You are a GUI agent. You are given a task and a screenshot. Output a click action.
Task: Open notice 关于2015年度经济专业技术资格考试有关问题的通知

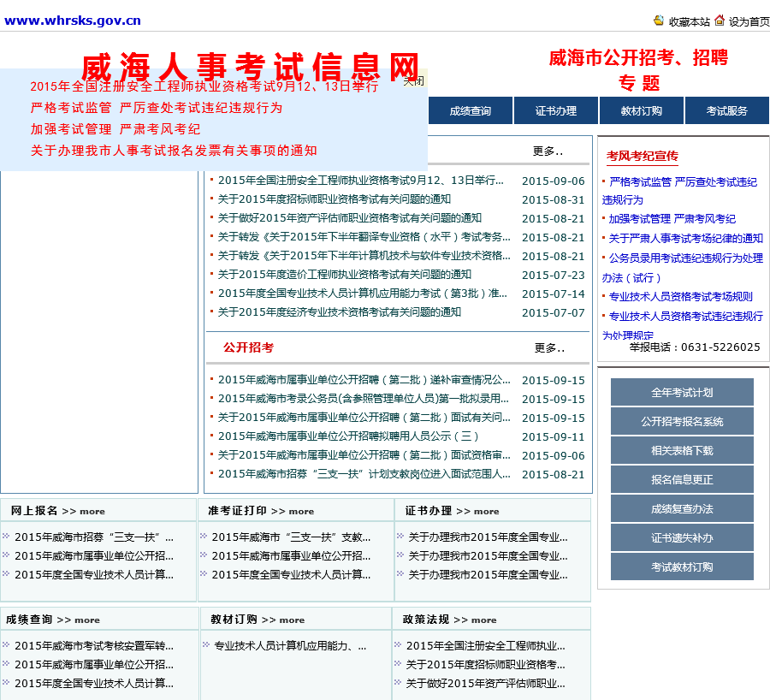[x=340, y=312]
